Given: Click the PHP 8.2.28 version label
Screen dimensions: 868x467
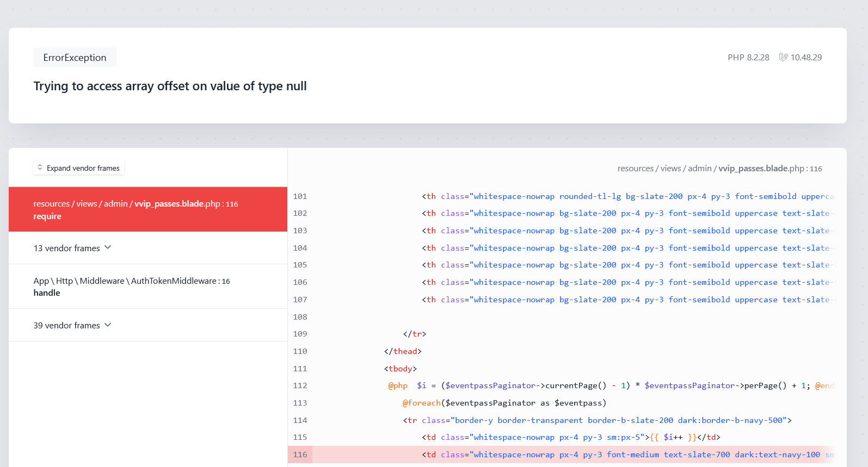Looking at the screenshot, I should pos(748,58).
